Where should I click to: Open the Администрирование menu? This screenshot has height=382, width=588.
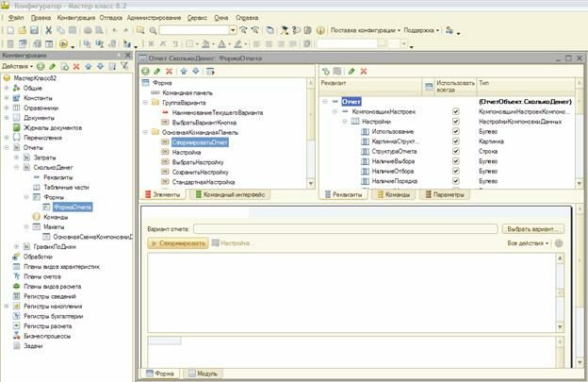[155, 18]
